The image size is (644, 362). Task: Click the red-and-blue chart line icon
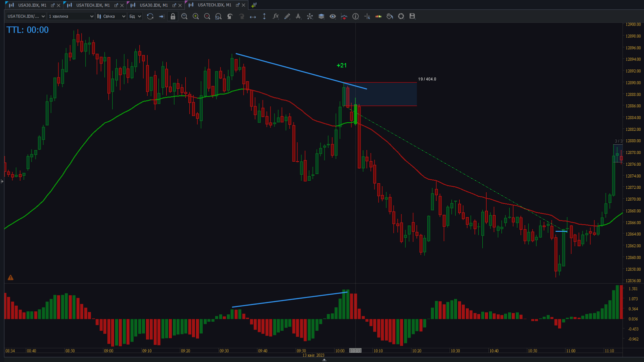click(344, 16)
